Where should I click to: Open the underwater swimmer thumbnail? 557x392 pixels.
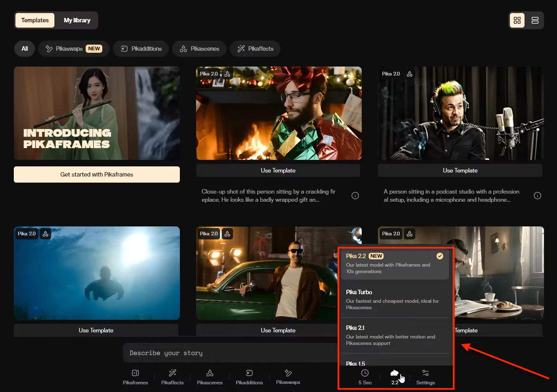(97, 273)
